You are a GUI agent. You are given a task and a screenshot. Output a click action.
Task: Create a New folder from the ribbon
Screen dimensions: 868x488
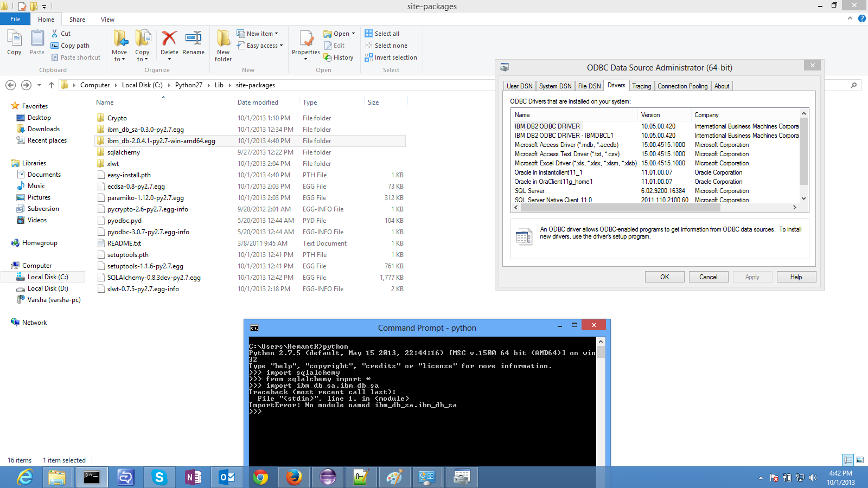click(223, 46)
